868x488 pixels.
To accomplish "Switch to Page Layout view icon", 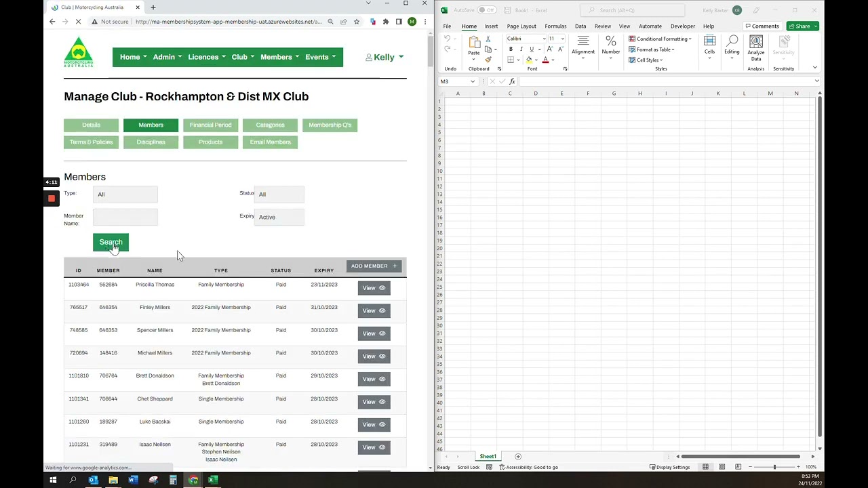I will pyautogui.click(x=722, y=467).
